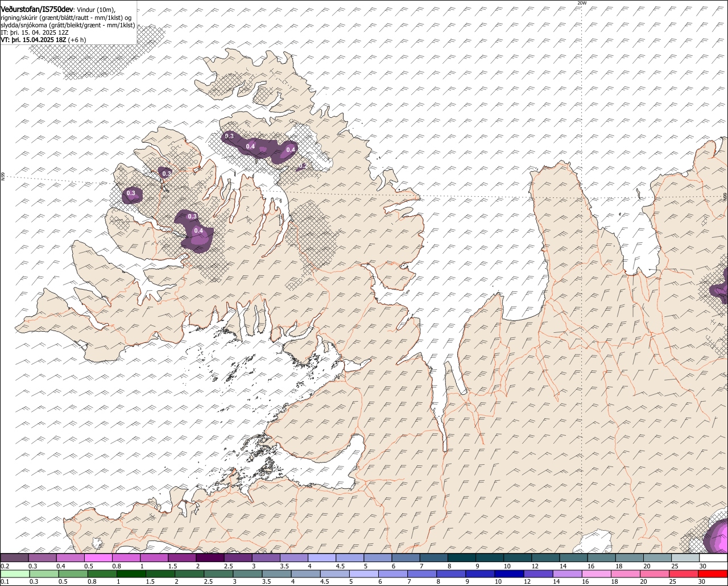Viewport: 728px width, 586px height.
Task: Click the 0.4 label at the northern band's eastern end
Action: (x=291, y=150)
